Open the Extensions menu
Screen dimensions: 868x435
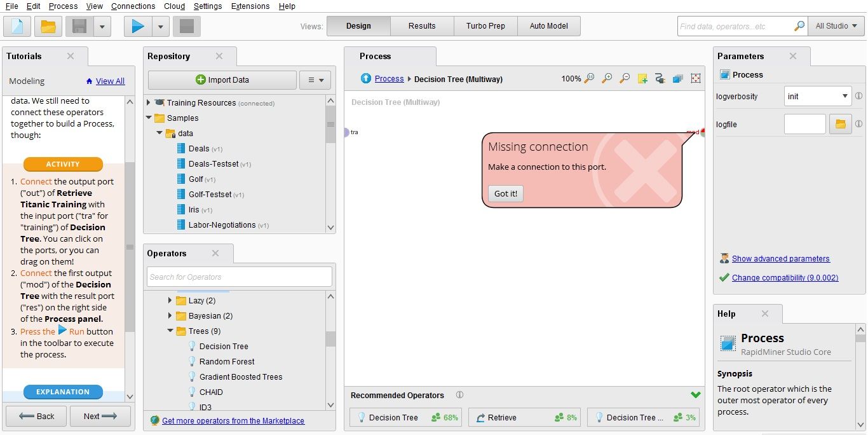(250, 6)
